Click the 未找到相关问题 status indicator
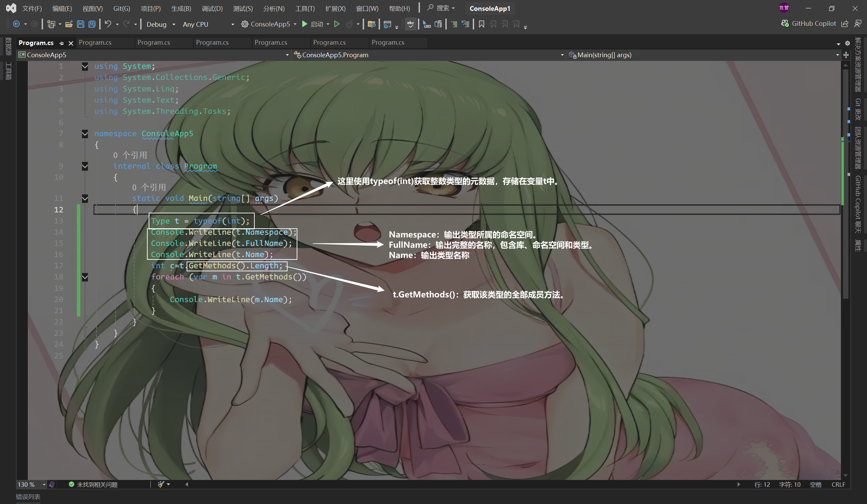The width and height of the screenshot is (867, 504). 93,484
